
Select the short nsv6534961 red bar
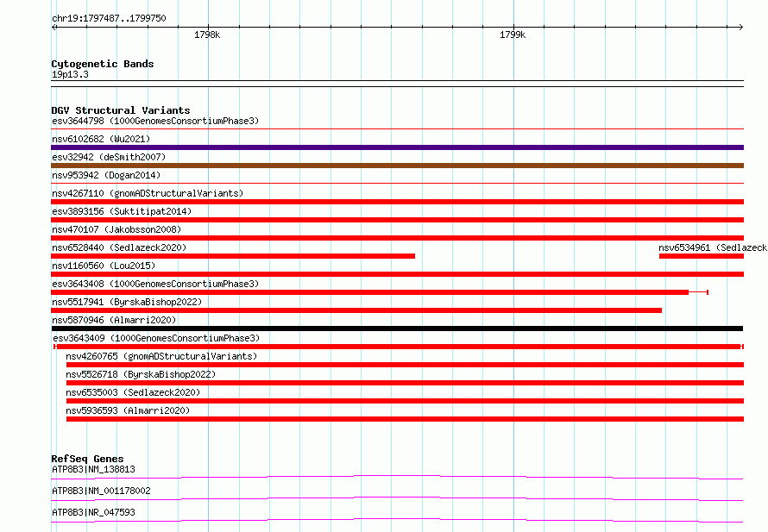[x=702, y=256]
